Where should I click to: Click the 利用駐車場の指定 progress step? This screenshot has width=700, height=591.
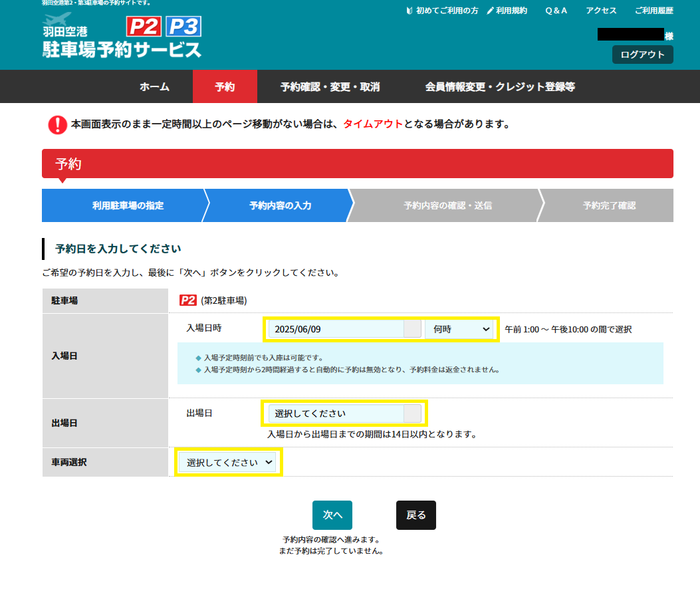point(128,205)
